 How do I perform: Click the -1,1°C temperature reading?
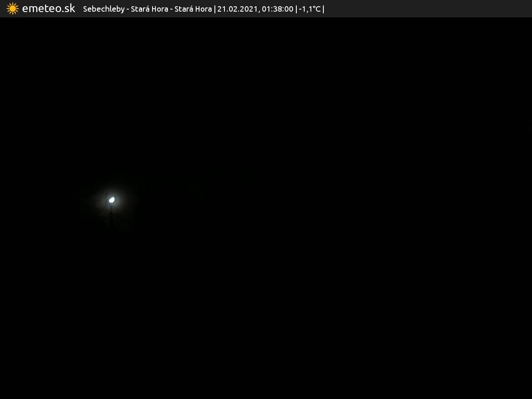pos(310,9)
